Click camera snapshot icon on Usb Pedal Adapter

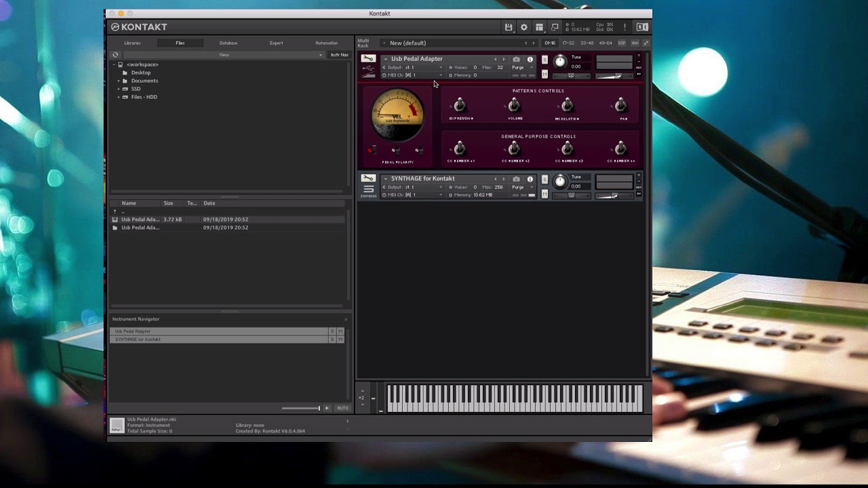(x=517, y=59)
